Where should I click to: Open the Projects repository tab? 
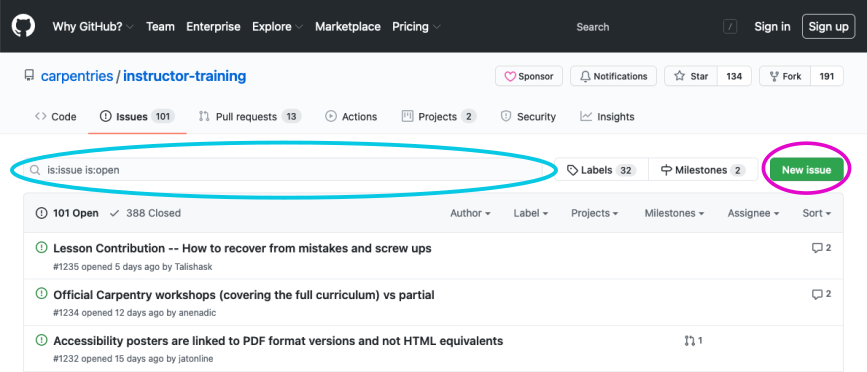click(439, 117)
